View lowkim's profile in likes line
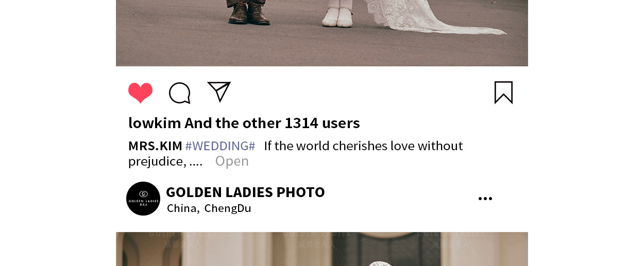 (155, 123)
